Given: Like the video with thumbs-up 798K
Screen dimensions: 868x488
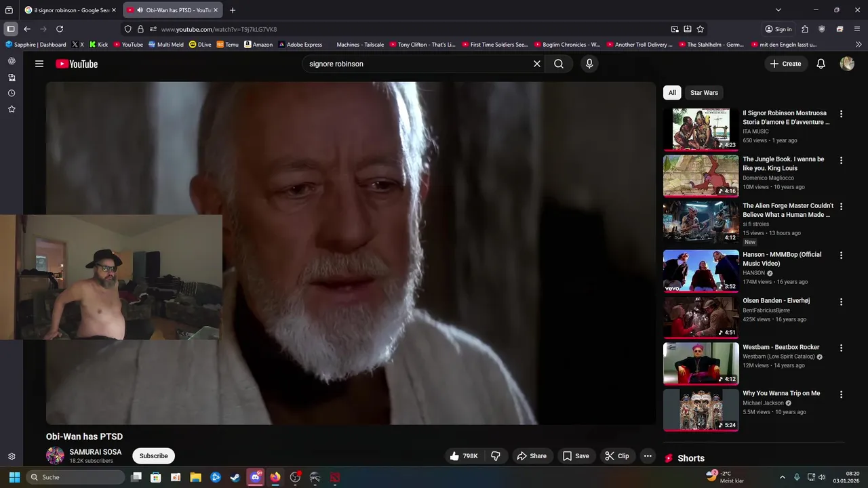Looking at the screenshot, I should [463, 456].
